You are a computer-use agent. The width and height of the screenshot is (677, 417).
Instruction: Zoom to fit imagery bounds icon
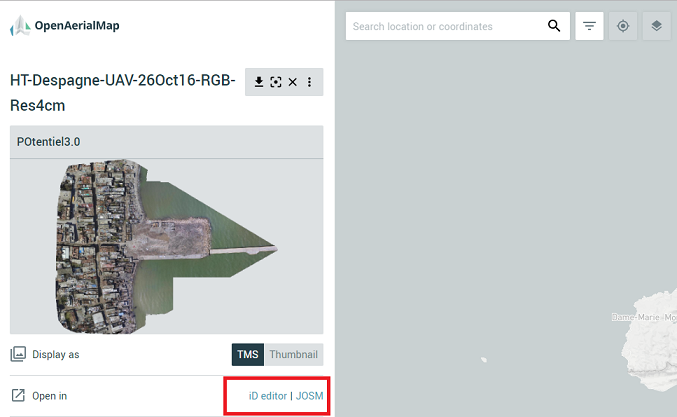(x=275, y=82)
